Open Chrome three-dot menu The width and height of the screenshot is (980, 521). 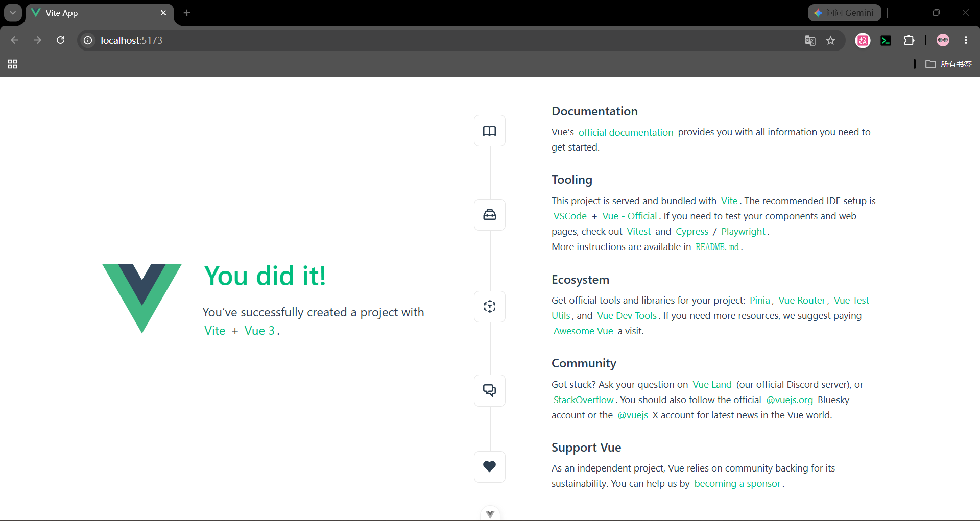point(966,40)
